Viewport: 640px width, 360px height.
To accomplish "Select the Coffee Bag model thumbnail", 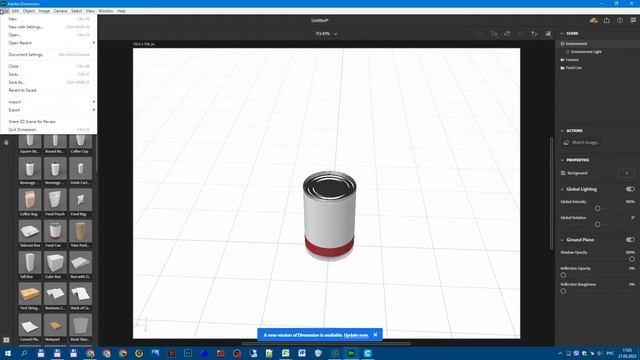I will [x=30, y=200].
